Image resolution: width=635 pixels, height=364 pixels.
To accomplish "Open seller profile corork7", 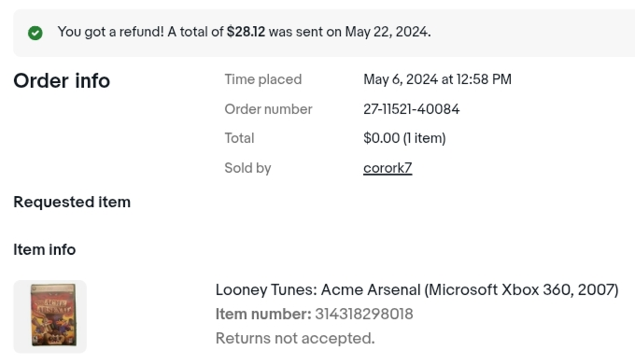I will 388,168.
